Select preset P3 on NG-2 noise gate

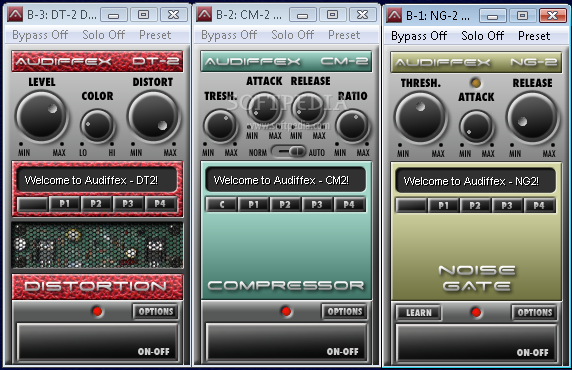[507, 205]
